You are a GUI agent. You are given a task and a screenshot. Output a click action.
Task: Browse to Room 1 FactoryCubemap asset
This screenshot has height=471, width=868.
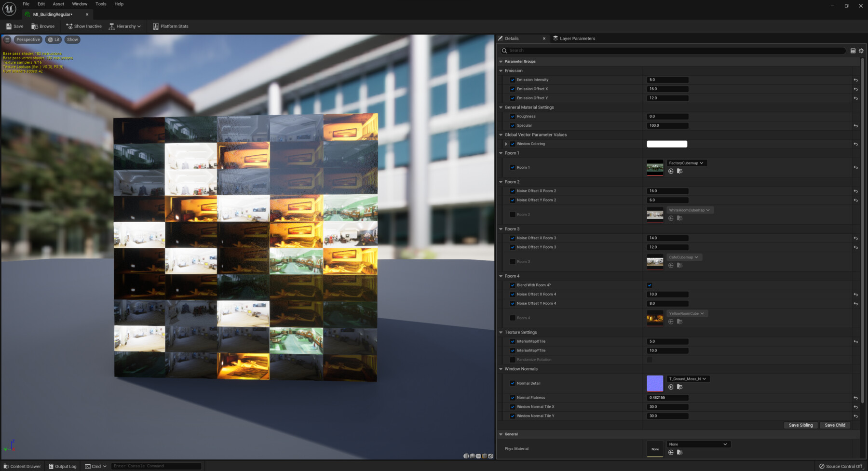pyautogui.click(x=679, y=171)
